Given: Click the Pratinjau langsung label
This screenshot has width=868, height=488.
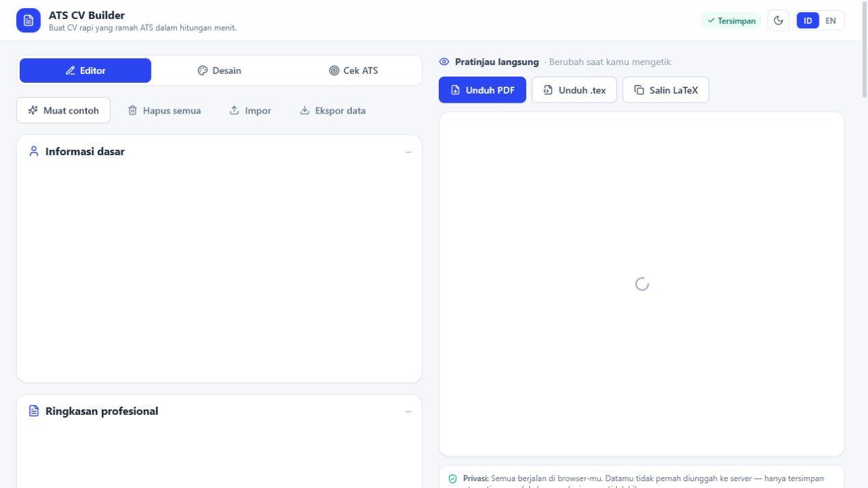Looking at the screenshot, I should pyautogui.click(x=497, y=62).
